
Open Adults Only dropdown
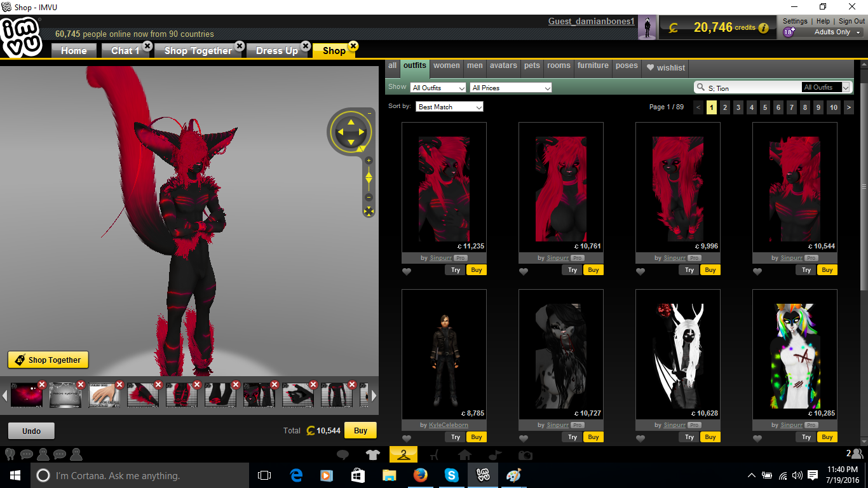coord(837,32)
